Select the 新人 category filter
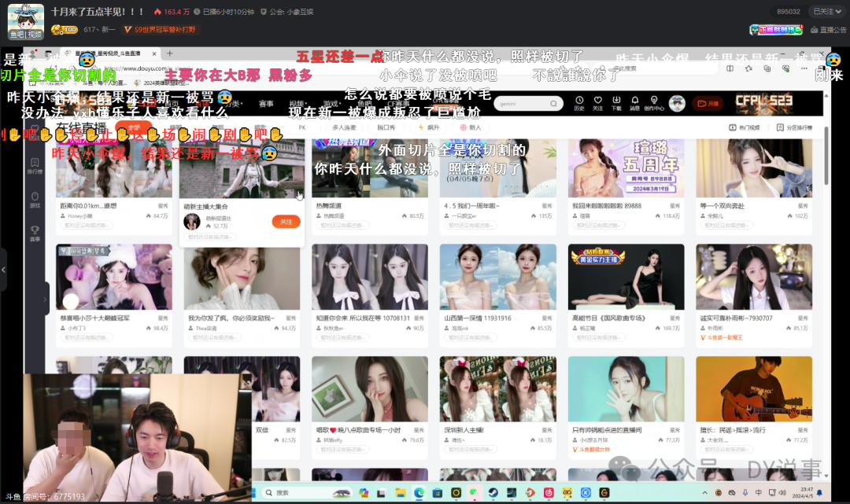The image size is (850, 504). coord(471,127)
